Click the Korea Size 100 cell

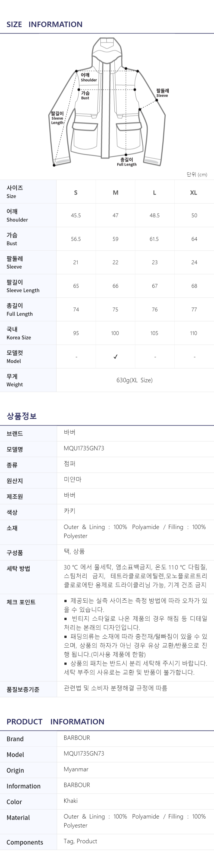(x=115, y=333)
